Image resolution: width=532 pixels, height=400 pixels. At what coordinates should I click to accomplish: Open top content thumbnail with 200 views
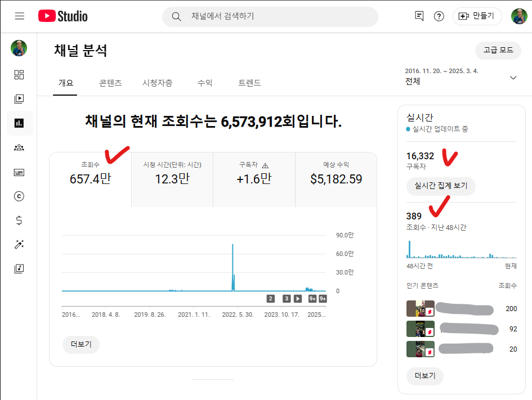(x=421, y=308)
